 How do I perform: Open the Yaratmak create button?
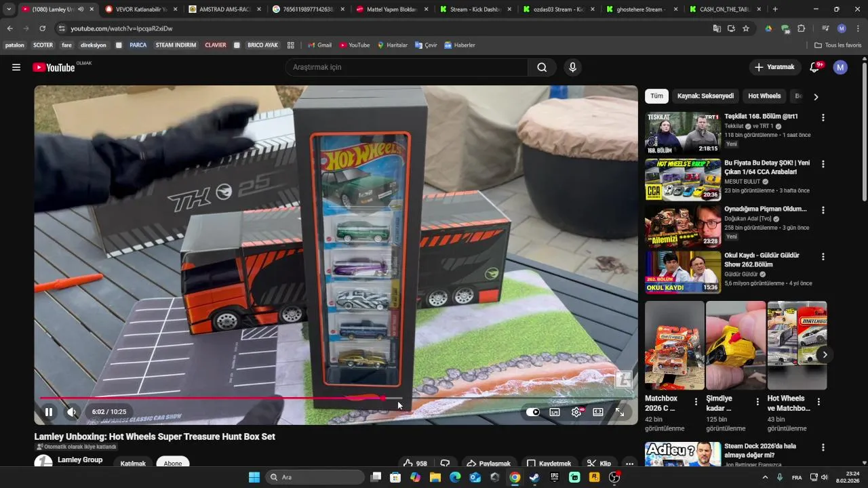coord(774,67)
